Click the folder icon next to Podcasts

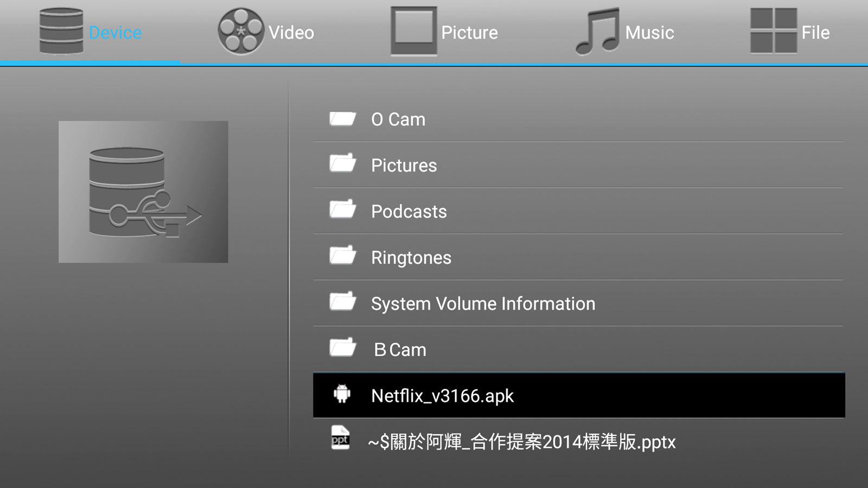click(x=342, y=209)
